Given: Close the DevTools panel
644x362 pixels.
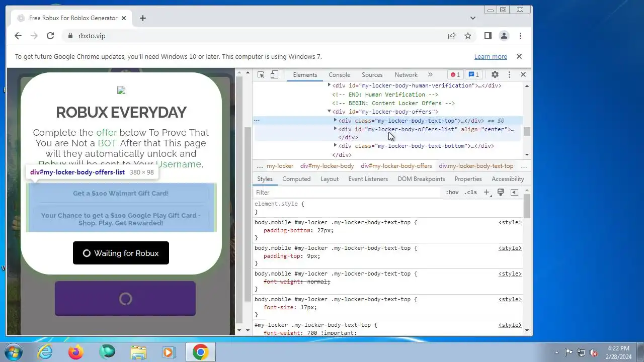Looking at the screenshot, I should [x=523, y=74].
